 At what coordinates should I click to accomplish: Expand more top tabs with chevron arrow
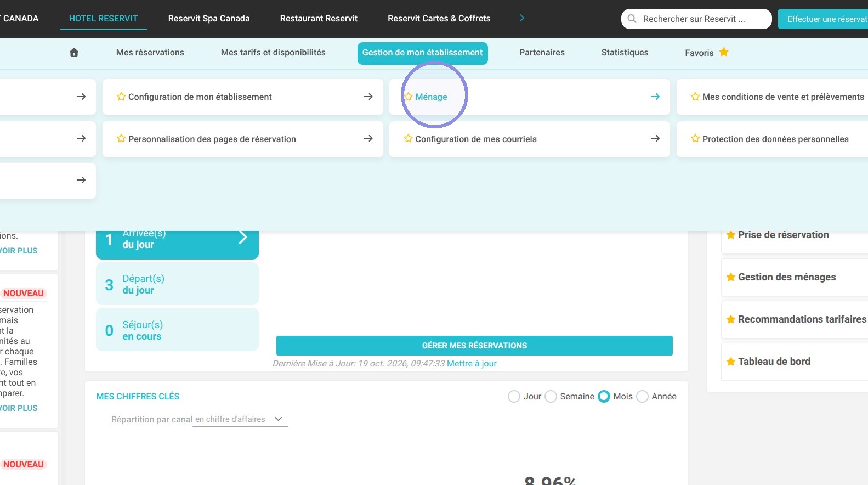click(521, 18)
